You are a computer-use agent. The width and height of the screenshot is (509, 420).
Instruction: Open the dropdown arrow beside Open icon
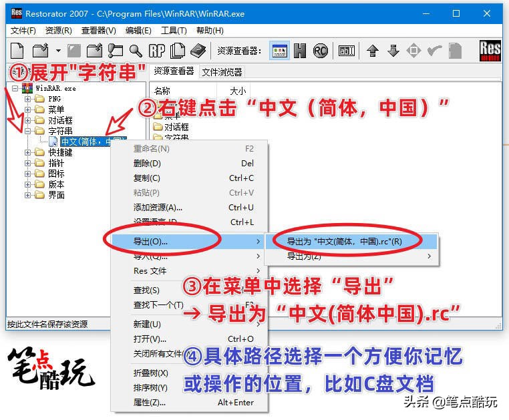click(58, 51)
